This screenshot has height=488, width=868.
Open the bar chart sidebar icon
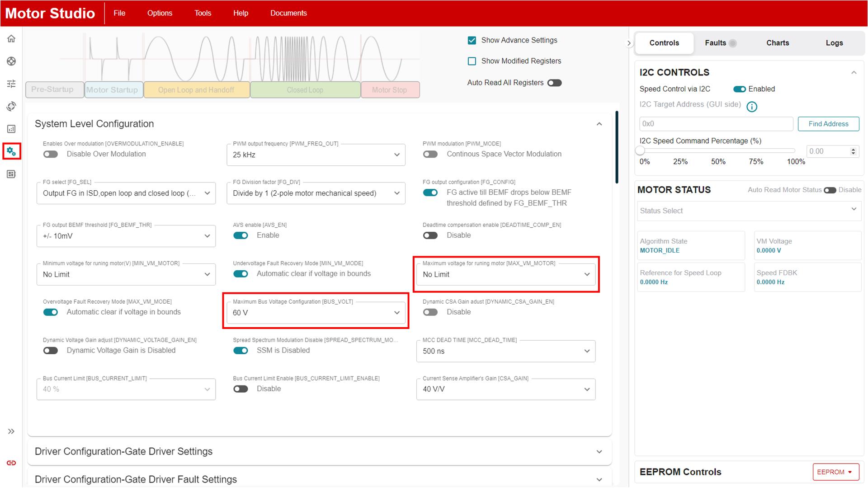click(x=11, y=129)
